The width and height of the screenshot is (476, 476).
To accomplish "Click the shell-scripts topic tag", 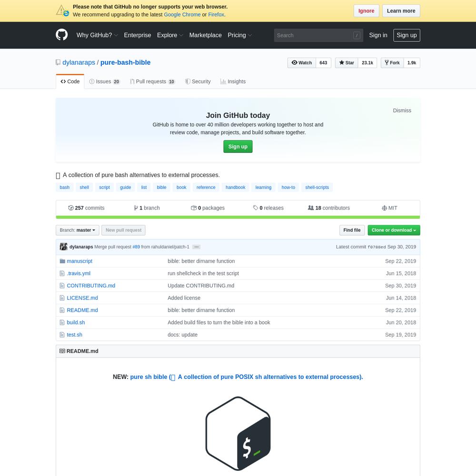I will [x=317, y=187].
